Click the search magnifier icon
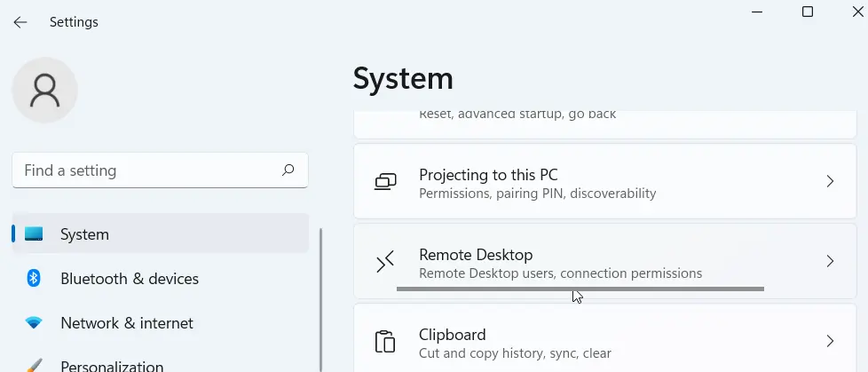The width and height of the screenshot is (868, 372). [288, 170]
